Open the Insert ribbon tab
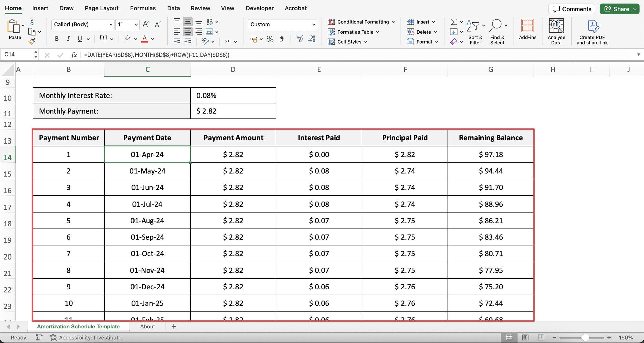This screenshot has width=644, height=343. (40, 8)
